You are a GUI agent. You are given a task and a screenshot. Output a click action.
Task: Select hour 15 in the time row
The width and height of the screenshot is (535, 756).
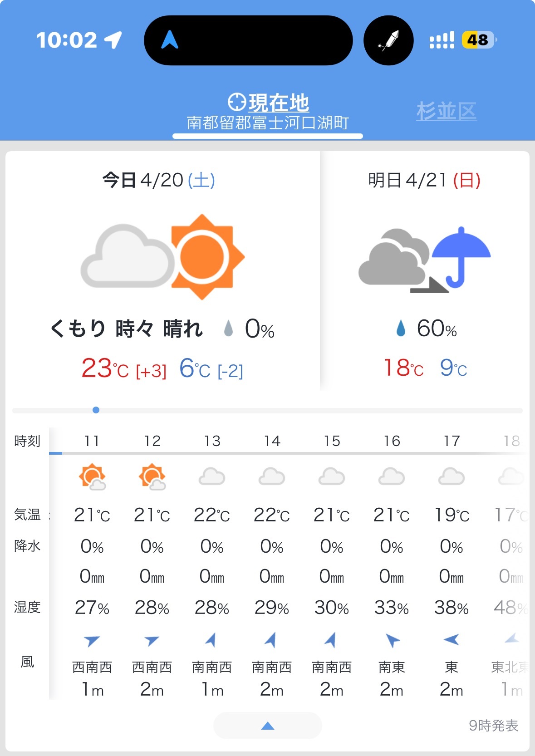click(x=332, y=441)
